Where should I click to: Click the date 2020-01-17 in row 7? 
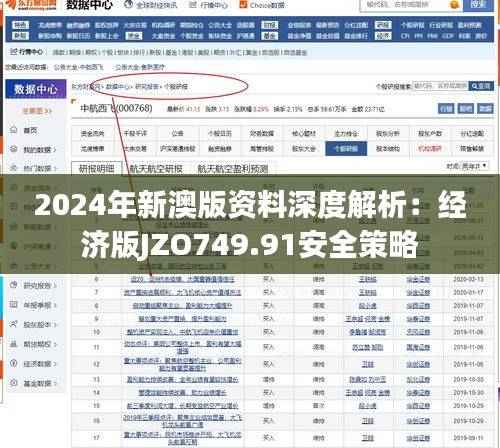(468, 292)
